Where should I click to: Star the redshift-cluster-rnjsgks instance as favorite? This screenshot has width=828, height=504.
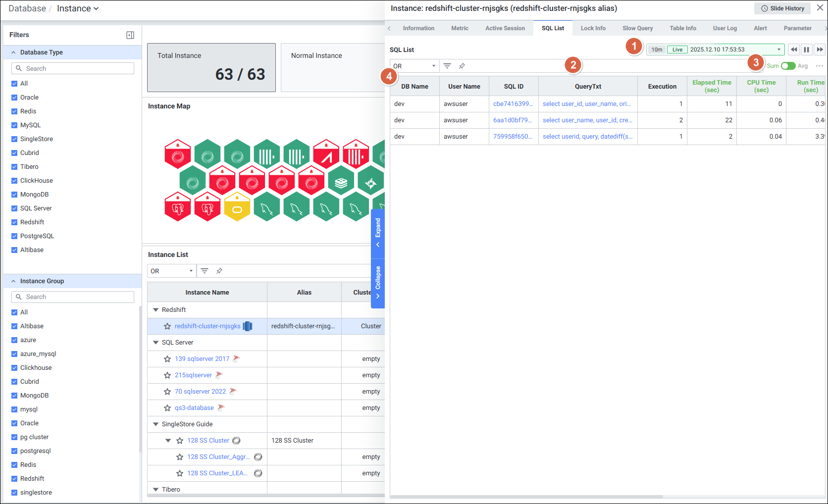[167, 326]
